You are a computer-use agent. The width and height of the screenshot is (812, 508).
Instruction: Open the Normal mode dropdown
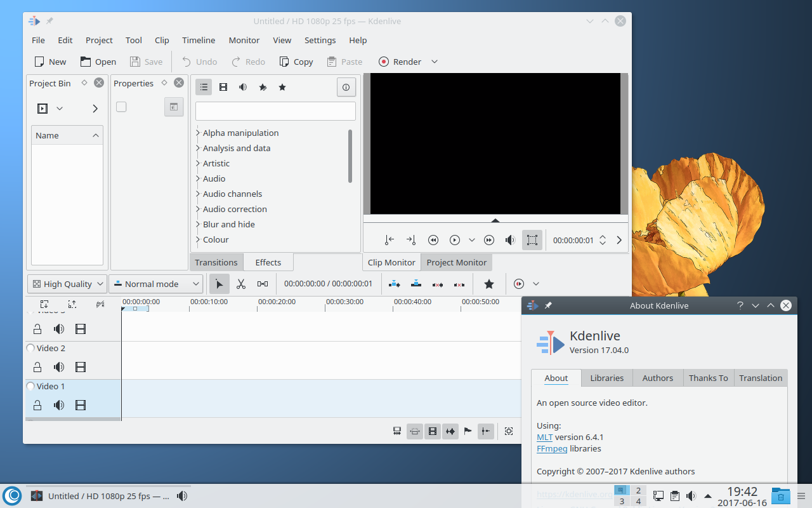click(155, 284)
